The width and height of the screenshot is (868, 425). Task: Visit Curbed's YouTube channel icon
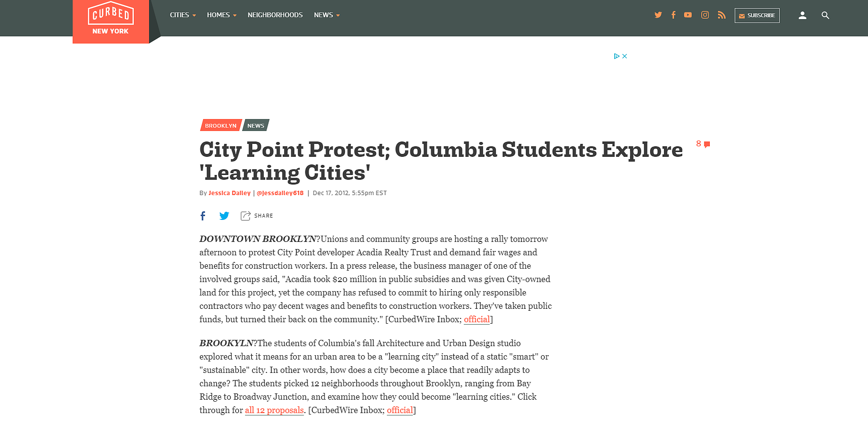click(x=688, y=15)
